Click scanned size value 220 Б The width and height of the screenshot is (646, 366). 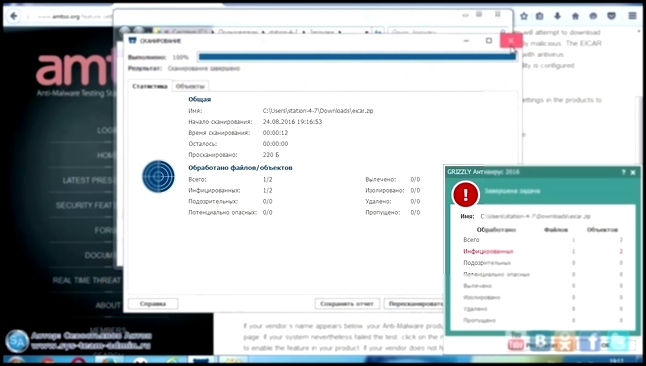271,155
